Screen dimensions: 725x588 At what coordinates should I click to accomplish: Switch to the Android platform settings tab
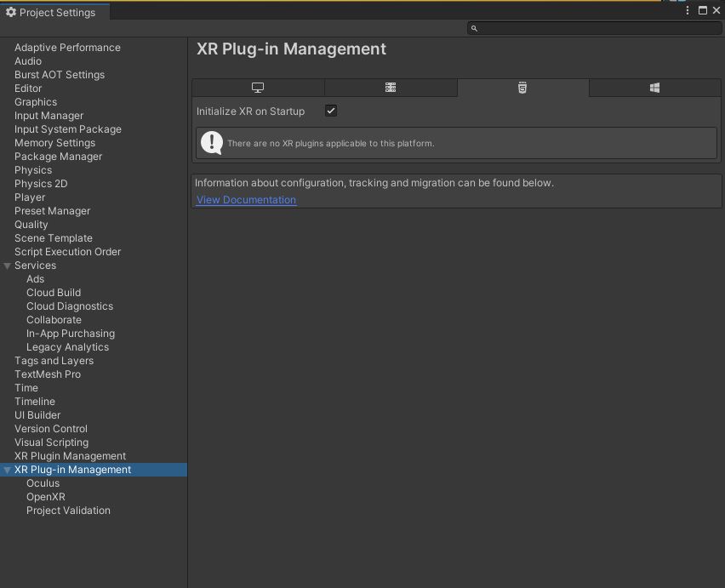pos(391,88)
